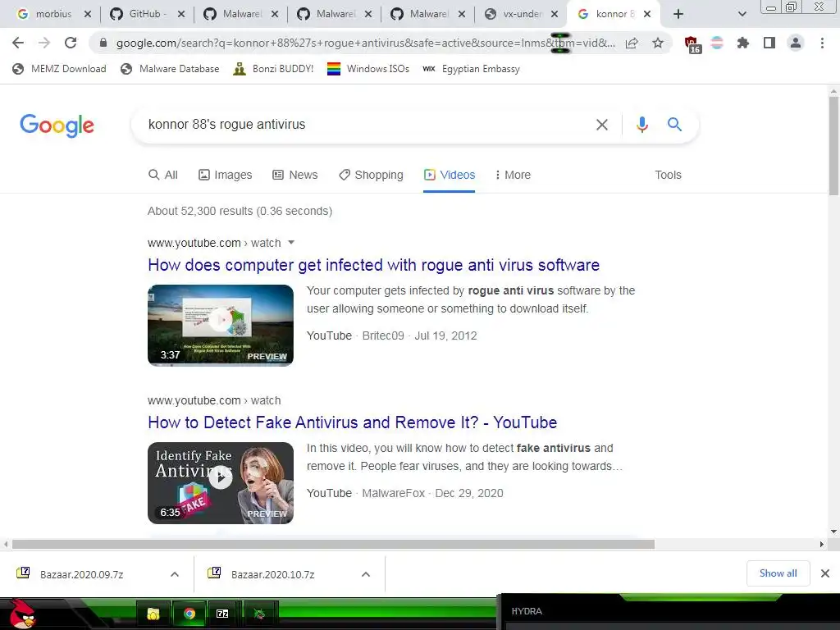The width and height of the screenshot is (840, 630).
Task: Start voice search with microphone icon
Action: [641, 125]
